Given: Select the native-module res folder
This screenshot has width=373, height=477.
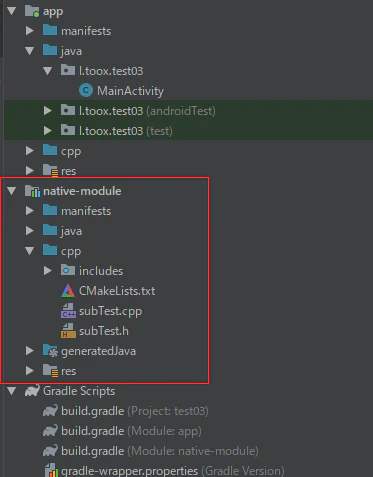Looking at the screenshot, I should pos(69,371).
